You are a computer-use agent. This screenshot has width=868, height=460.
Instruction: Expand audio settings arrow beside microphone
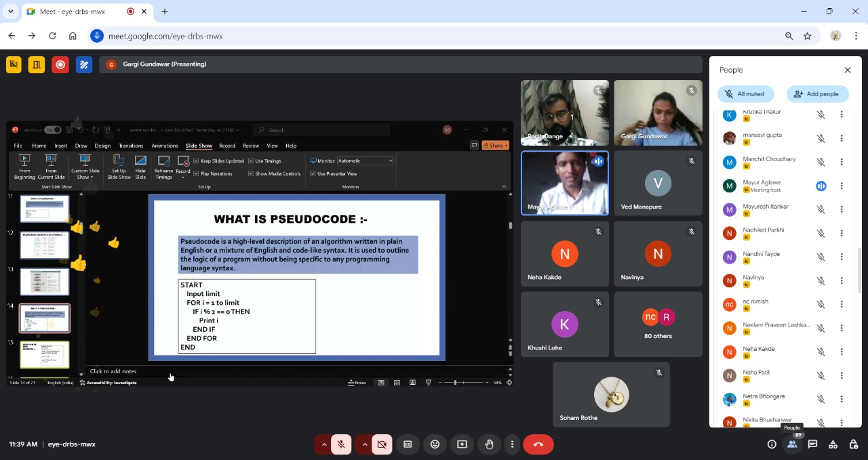(x=324, y=444)
